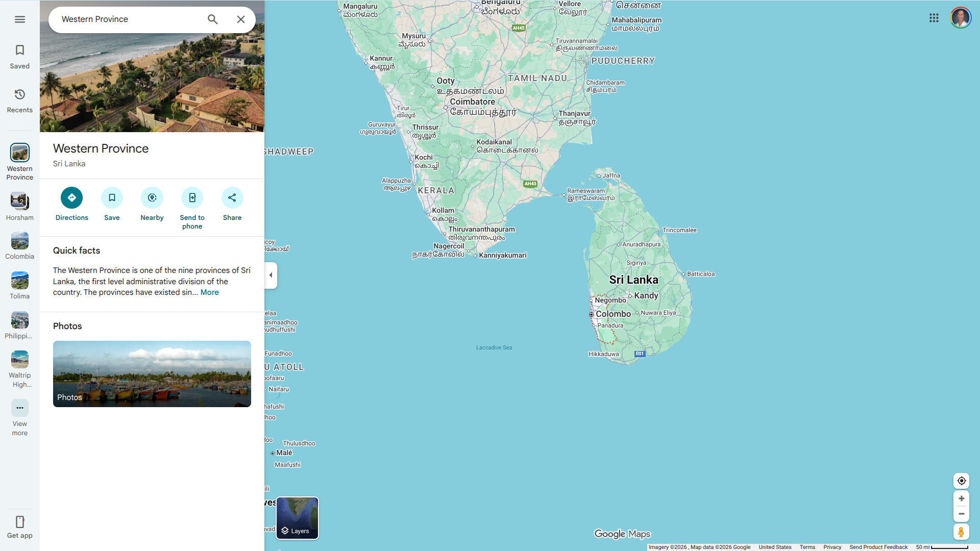Image resolution: width=980 pixels, height=551 pixels.
Task: Collapse the side panel arrow
Action: [271, 275]
